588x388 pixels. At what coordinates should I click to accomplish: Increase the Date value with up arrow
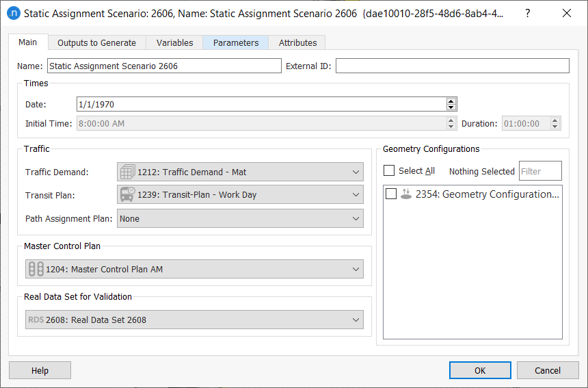[451, 101]
